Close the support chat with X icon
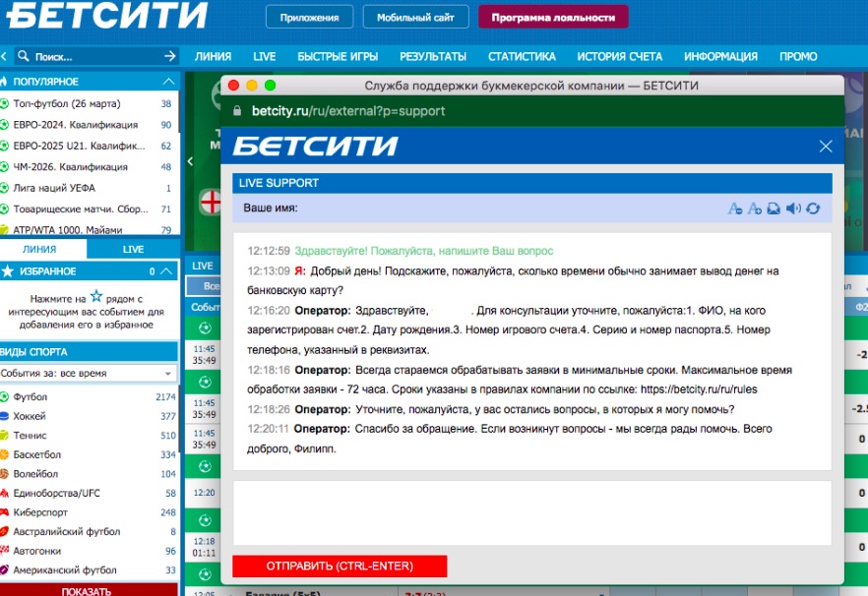The width and height of the screenshot is (868, 596). 826,147
